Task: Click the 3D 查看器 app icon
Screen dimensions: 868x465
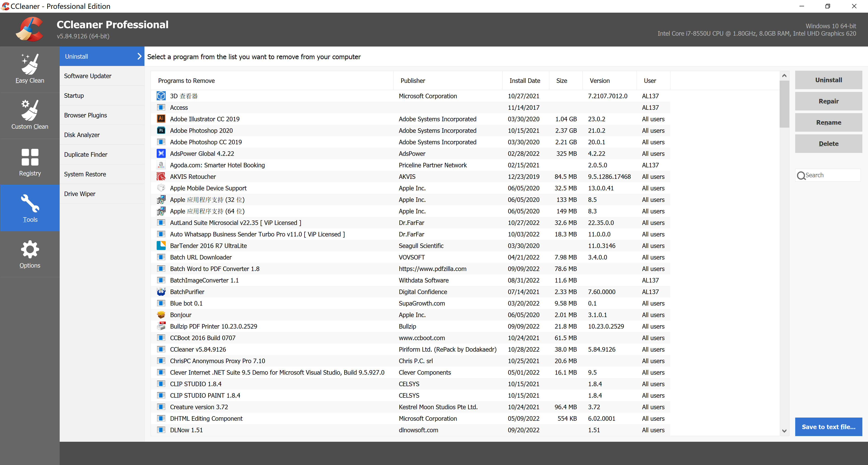Action: click(161, 96)
